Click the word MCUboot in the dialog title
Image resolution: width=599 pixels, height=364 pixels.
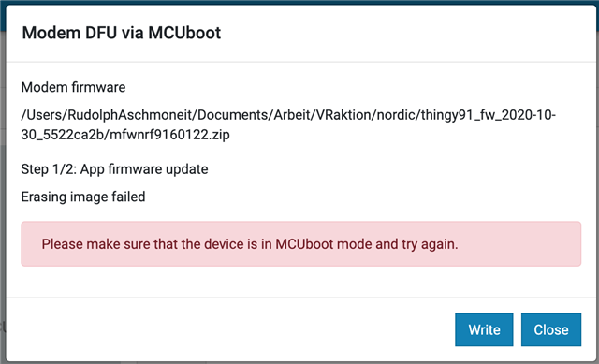(184, 33)
